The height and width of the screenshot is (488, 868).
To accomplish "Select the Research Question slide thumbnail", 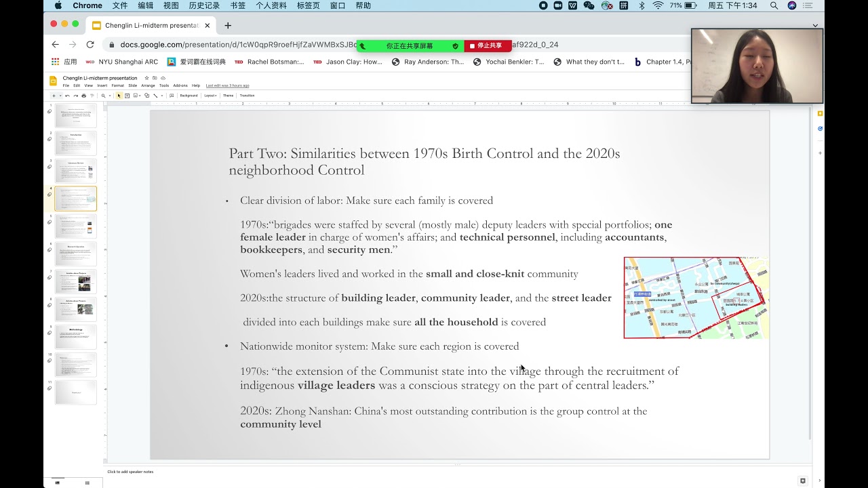I will click(75, 254).
